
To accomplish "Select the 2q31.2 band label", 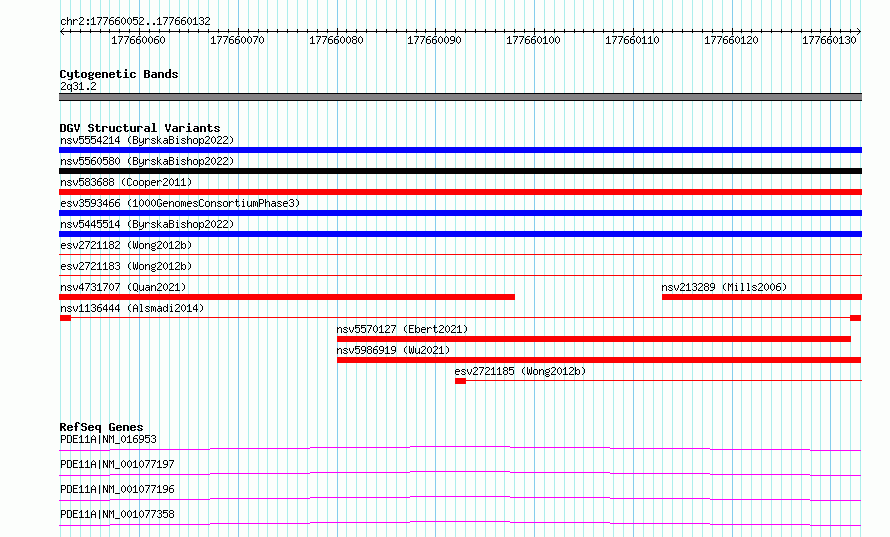I will [x=78, y=86].
